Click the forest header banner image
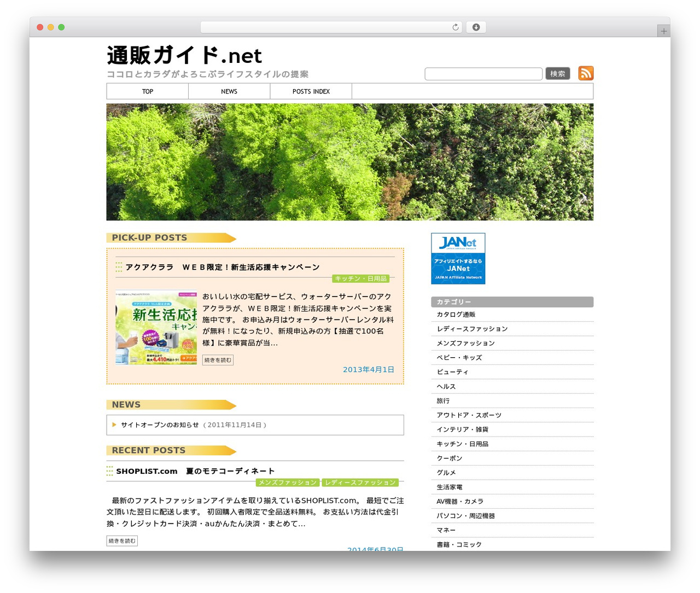This screenshot has width=700, height=593. (350, 162)
